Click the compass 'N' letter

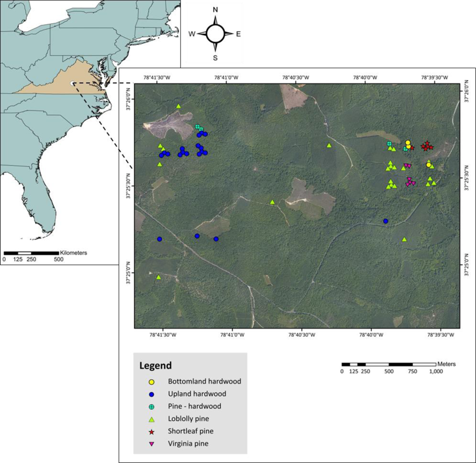point(215,10)
